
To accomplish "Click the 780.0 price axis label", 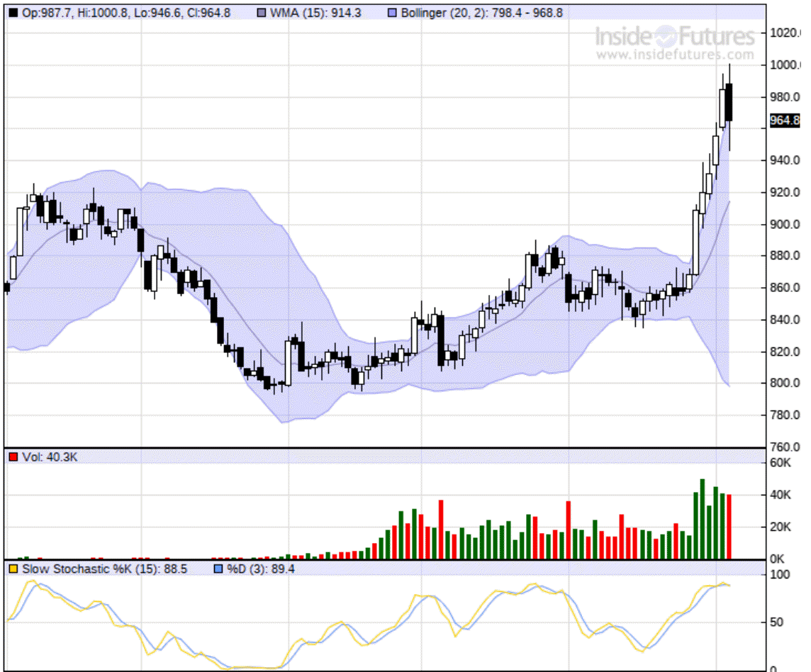I will coord(785,415).
